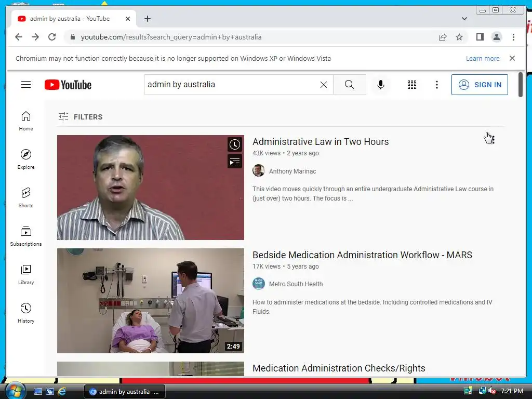The image size is (532, 399).
Task: Click the Administrative Law video description snippet
Action: [373, 193]
